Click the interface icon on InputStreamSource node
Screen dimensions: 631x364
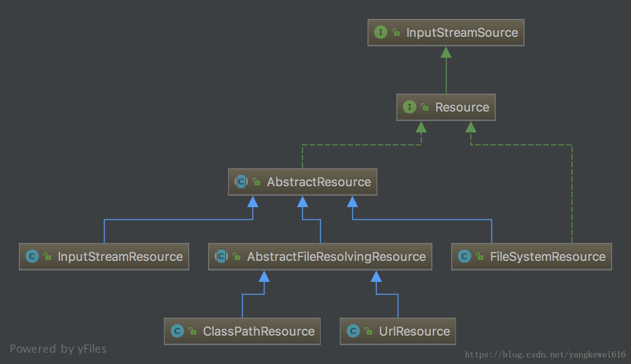[x=381, y=32]
